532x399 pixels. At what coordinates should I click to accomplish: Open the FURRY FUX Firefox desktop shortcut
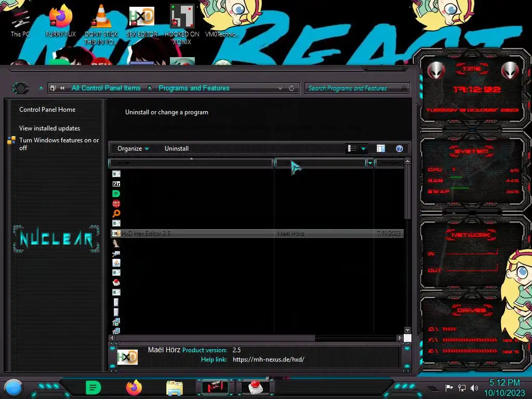coord(61,21)
